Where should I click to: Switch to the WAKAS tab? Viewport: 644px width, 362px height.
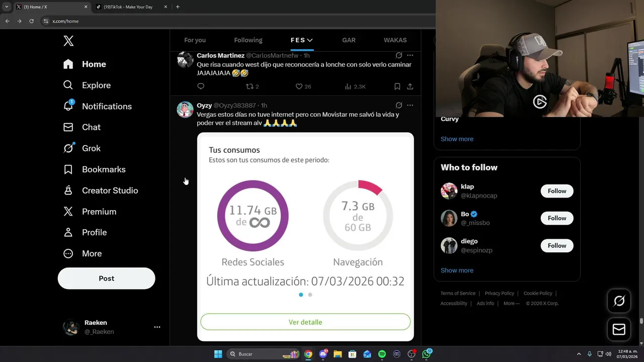click(x=395, y=40)
